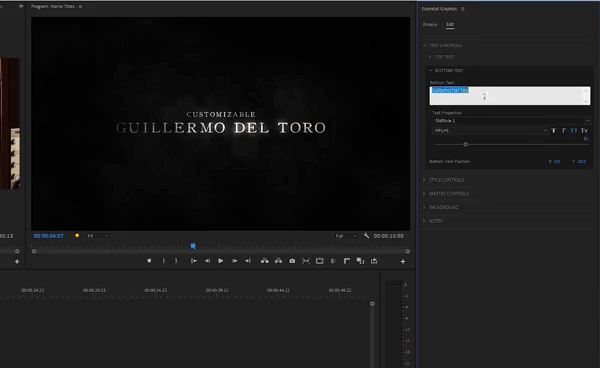Open Program monitor wrench settings

pos(367,236)
